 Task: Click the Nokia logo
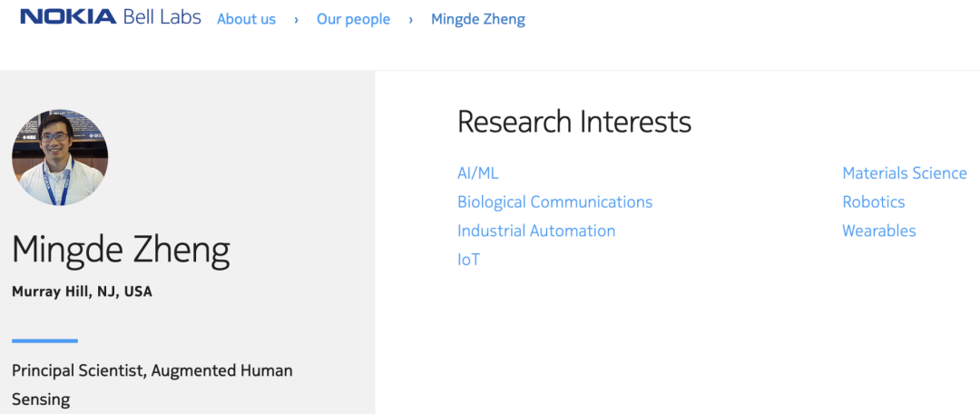pyautogui.click(x=68, y=17)
